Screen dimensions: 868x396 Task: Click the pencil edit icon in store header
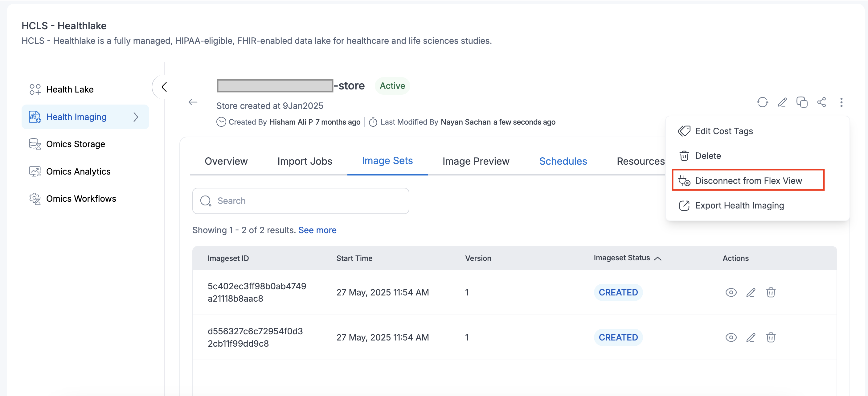tap(782, 102)
